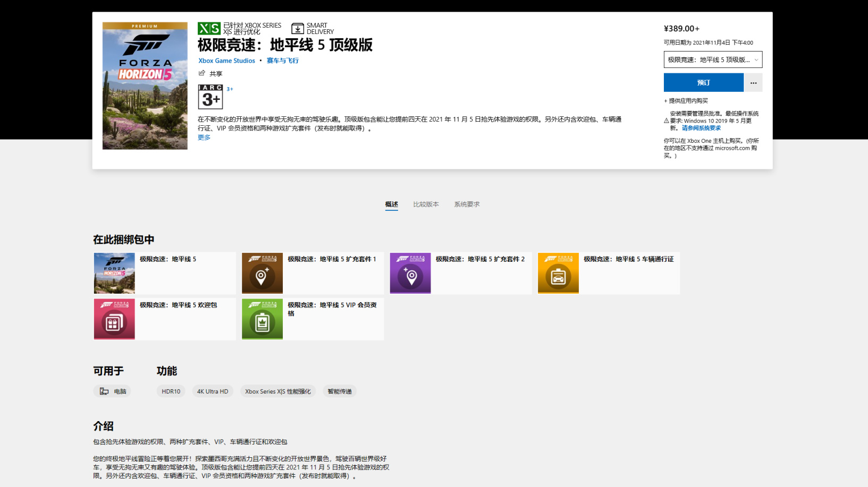Click the ¥389.00+ price text
This screenshot has height=487, width=868.
point(682,29)
